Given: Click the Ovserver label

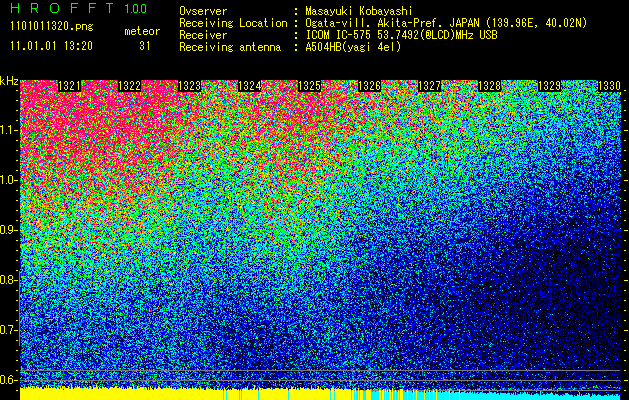Looking at the screenshot, I should pos(203,11).
